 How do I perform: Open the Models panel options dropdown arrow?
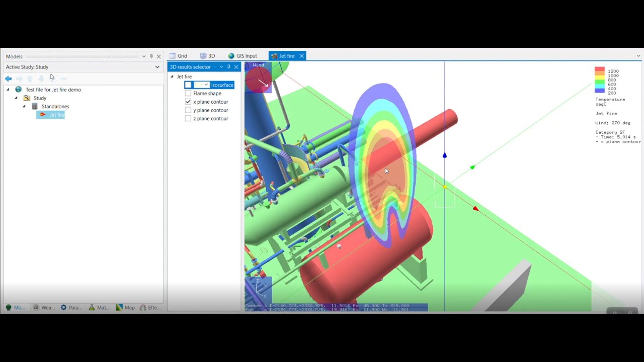[x=144, y=56]
